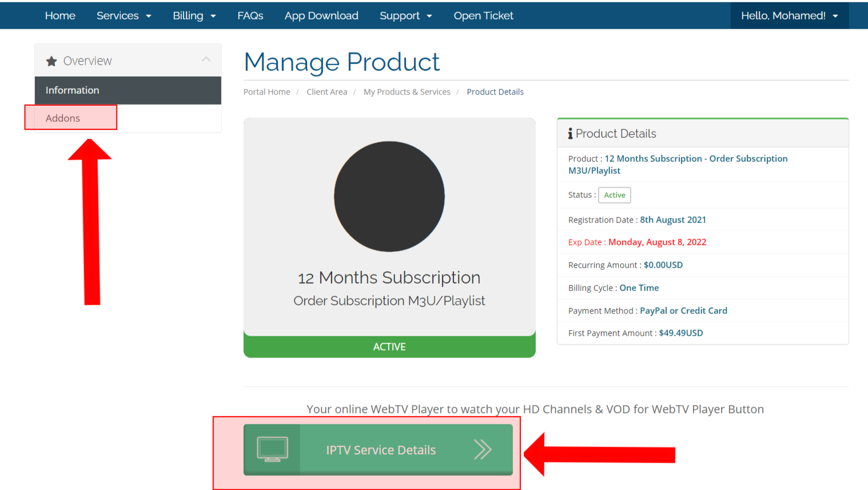Click payment method 'PayPal or Credit Card'
The height and width of the screenshot is (490, 868).
[x=683, y=311]
